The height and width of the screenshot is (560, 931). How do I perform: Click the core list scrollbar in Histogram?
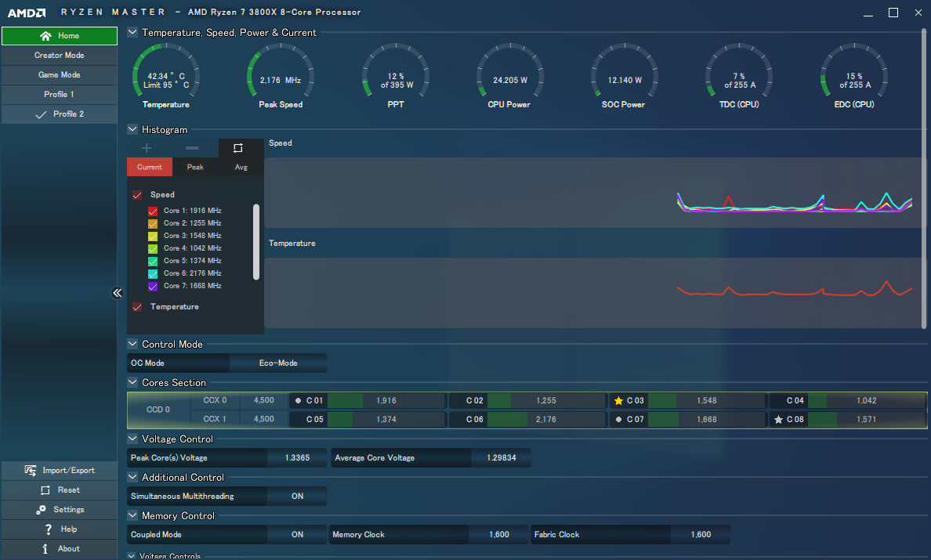point(256,242)
